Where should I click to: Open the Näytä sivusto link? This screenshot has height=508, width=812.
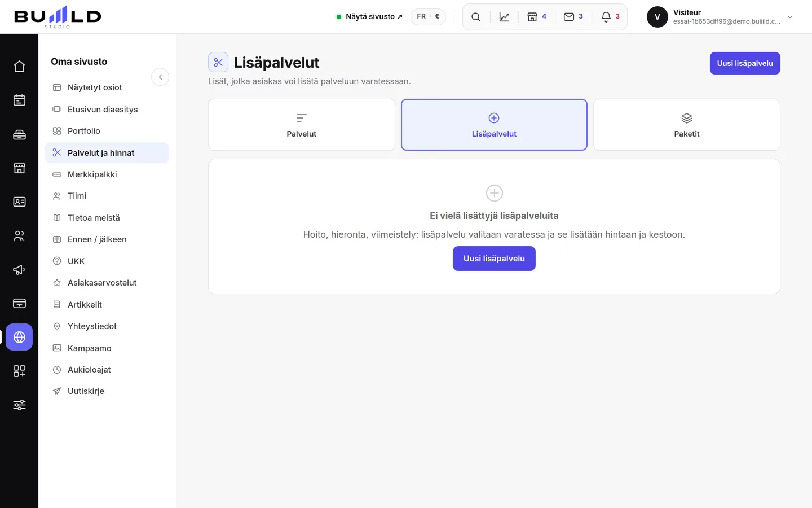[x=369, y=17]
